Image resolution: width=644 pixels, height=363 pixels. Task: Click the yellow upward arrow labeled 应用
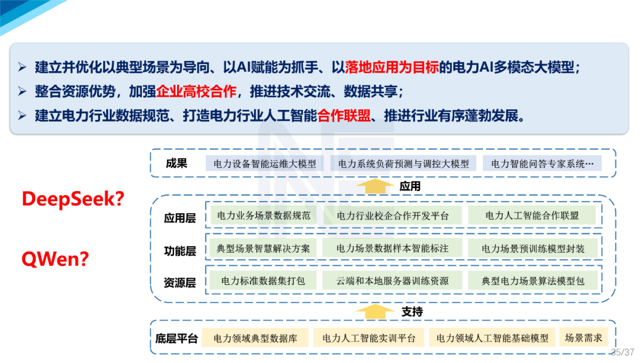click(x=374, y=186)
